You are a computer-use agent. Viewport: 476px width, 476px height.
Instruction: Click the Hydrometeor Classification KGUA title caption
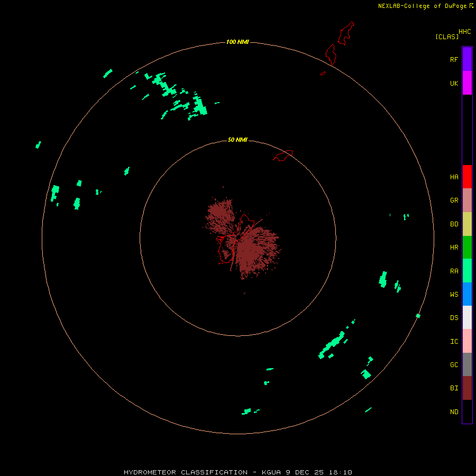[x=237, y=472]
